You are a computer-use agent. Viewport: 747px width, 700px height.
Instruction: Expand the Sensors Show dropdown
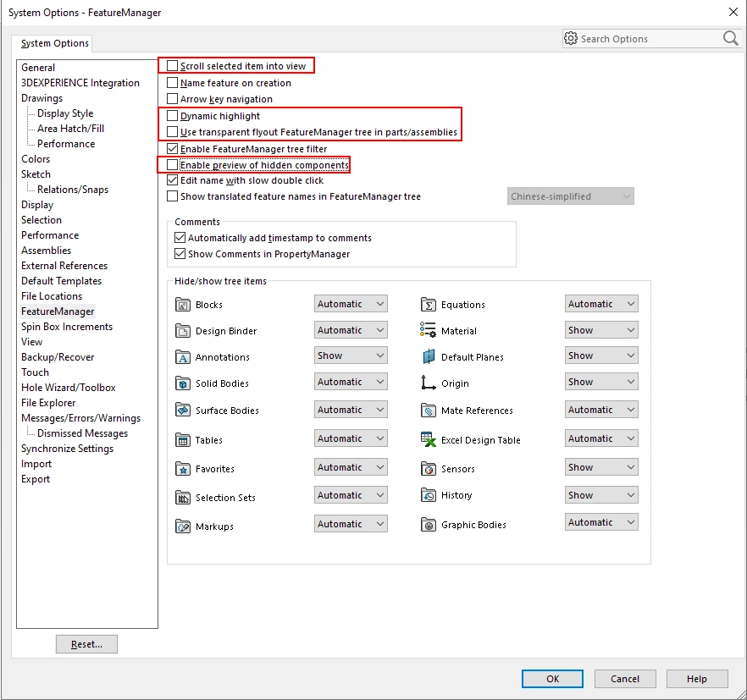tap(601, 467)
